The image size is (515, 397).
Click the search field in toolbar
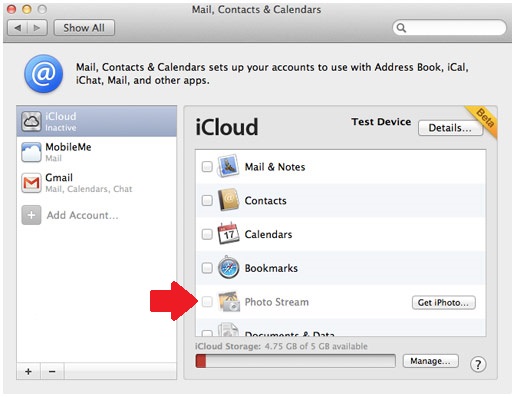pos(449,28)
